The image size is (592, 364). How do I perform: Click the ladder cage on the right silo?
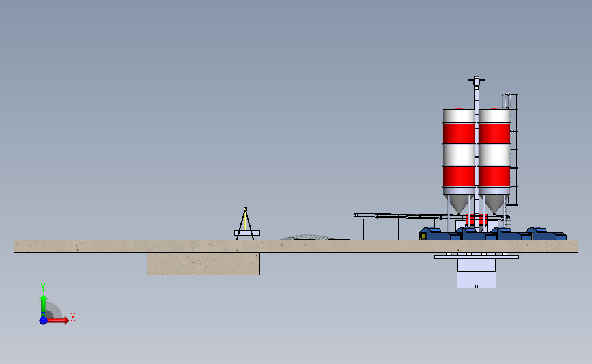513,149
